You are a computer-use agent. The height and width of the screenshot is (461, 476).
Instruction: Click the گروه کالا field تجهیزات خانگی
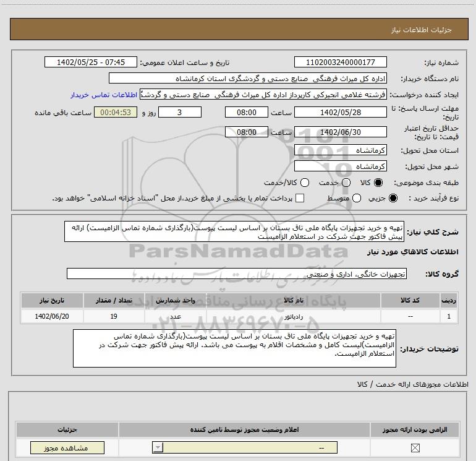(x=237, y=274)
